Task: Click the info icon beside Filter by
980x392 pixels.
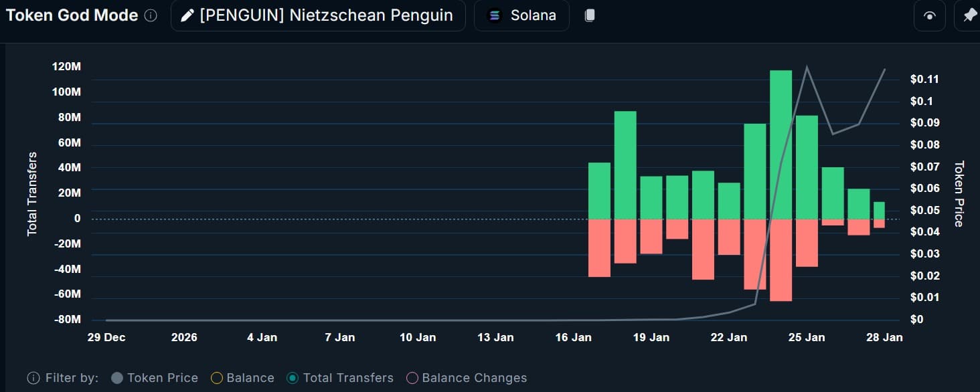Action: tap(33, 378)
